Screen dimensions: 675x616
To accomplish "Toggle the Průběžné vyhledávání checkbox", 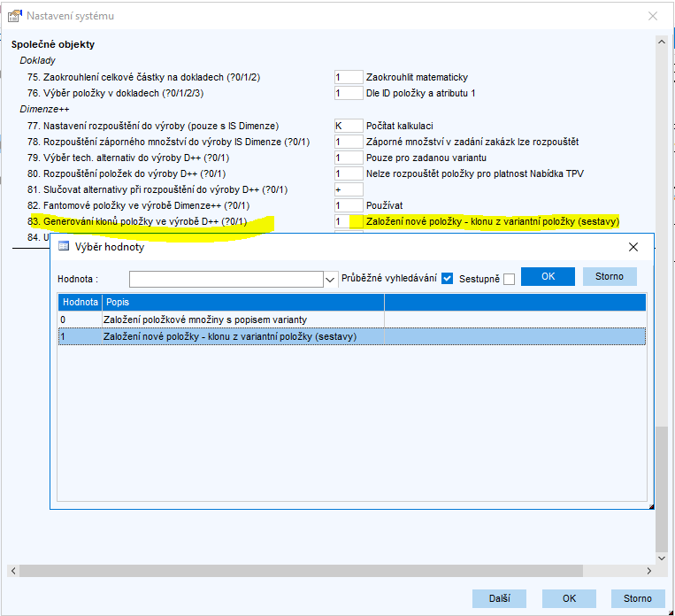I will (x=447, y=279).
